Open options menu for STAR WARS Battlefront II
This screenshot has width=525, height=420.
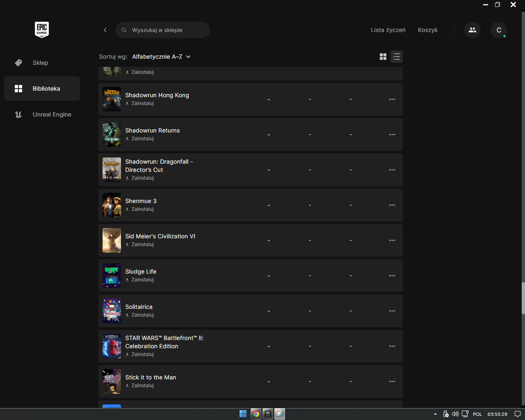[392, 346]
